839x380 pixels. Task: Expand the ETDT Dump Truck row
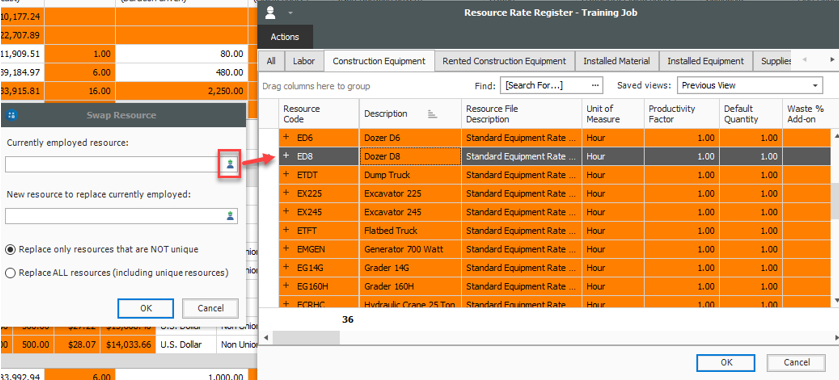(286, 174)
